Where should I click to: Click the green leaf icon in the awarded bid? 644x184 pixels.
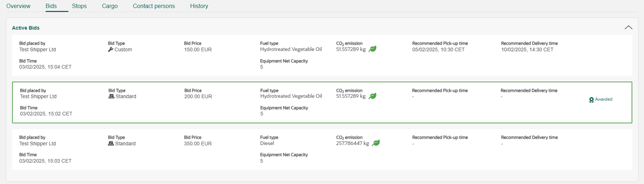(x=372, y=96)
